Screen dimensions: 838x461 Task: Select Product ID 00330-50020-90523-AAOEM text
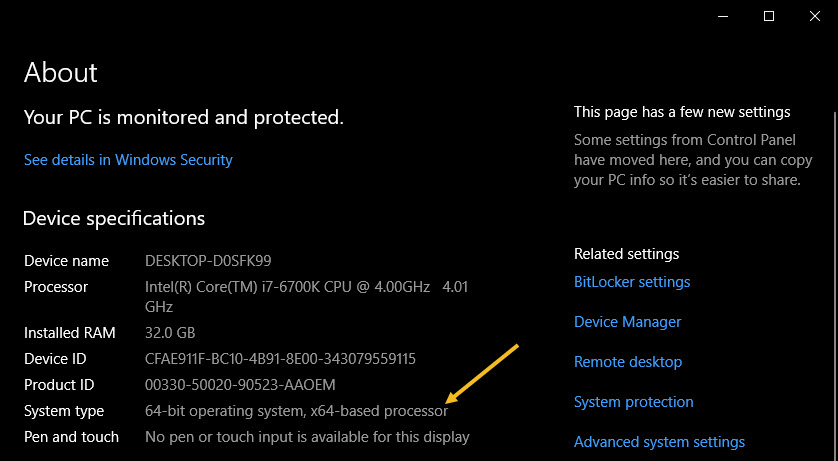click(253, 385)
